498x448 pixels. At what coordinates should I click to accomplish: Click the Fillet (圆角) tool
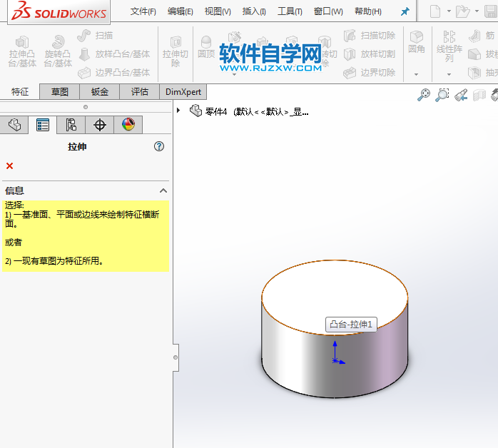point(417,42)
